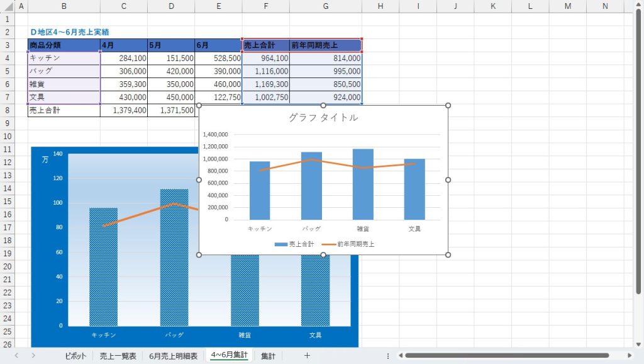
Task: Click the グラフ タイトル chart title
Action: pos(323,117)
